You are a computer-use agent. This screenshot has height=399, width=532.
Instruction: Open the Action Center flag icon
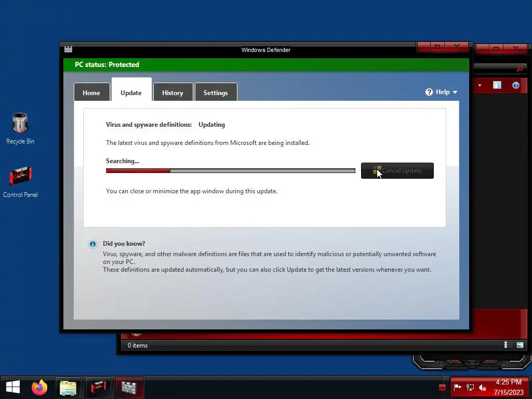(x=457, y=387)
